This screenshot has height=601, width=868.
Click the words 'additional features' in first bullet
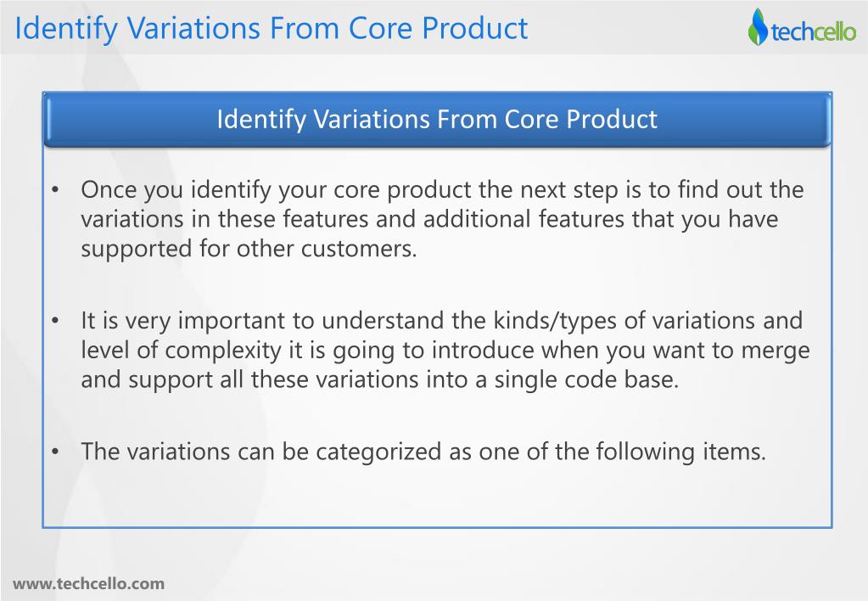coord(477,219)
